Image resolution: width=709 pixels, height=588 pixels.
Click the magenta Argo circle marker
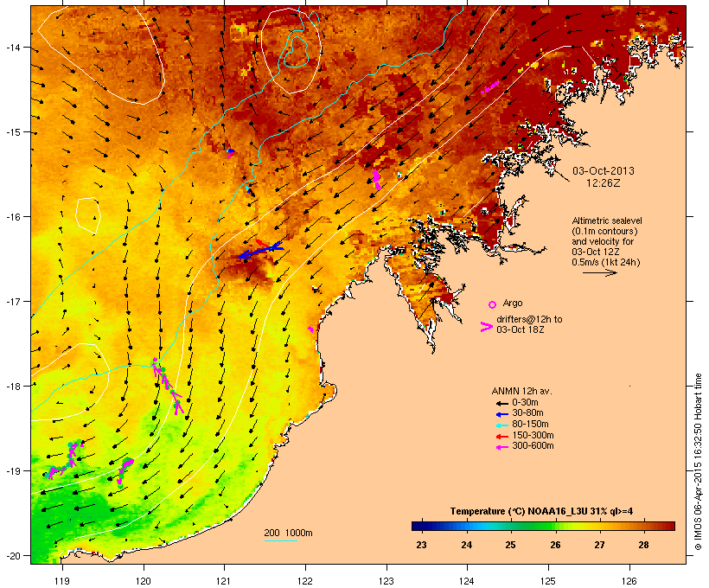pos(493,304)
